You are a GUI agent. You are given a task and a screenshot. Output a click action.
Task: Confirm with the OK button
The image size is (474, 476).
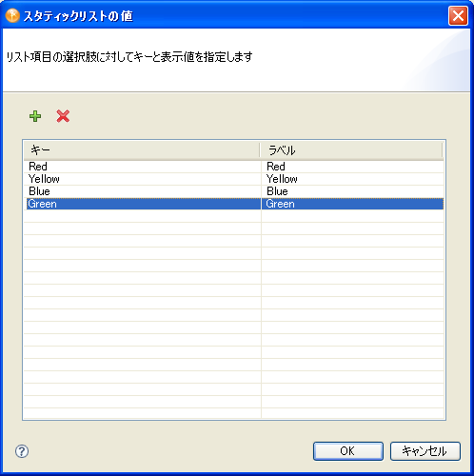pos(348,451)
